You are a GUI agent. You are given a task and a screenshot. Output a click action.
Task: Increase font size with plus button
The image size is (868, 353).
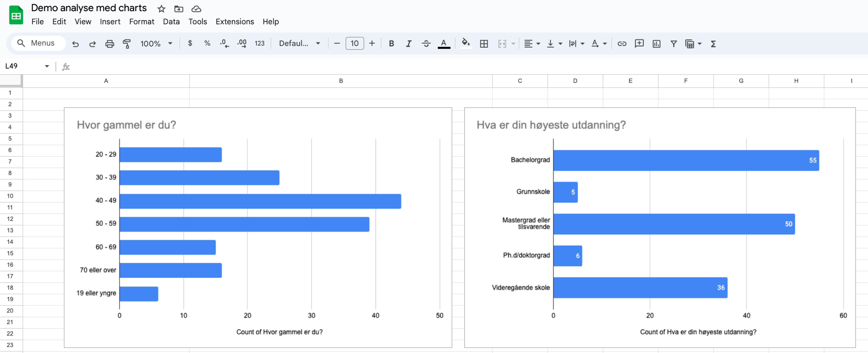click(372, 43)
